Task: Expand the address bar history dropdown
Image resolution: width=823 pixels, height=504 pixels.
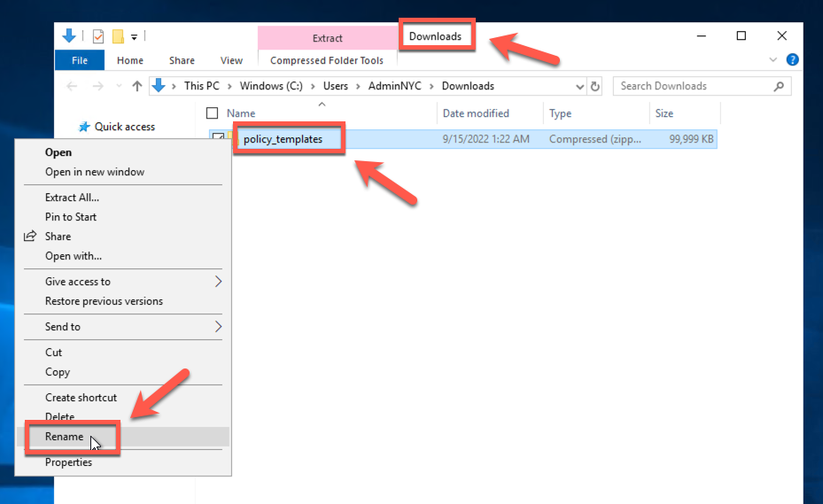Action: [580, 86]
